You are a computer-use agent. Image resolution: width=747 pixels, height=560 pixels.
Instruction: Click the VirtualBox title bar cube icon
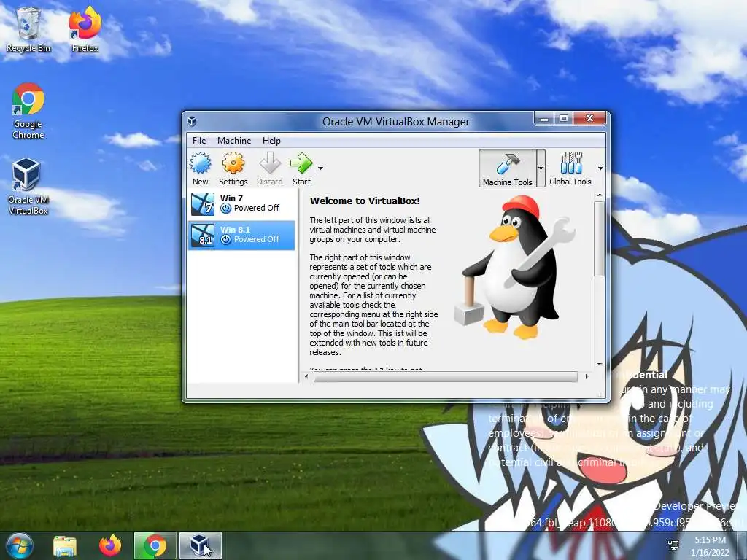(192, 121)
